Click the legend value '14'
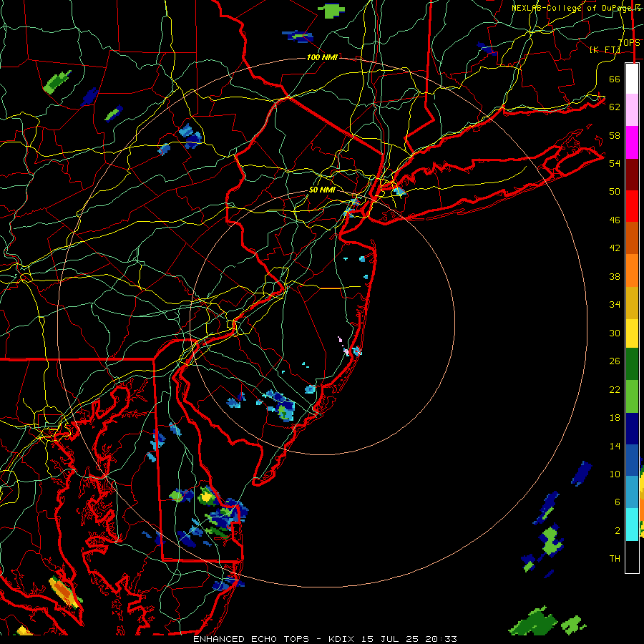The image size is (644, 644). tap(615, 446)
